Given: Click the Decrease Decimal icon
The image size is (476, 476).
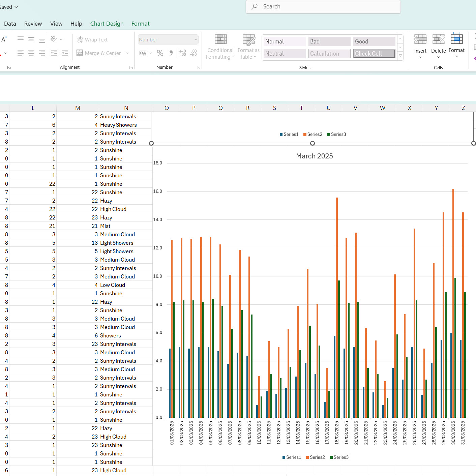Looking at the screenshot, I should coord(194,53).
